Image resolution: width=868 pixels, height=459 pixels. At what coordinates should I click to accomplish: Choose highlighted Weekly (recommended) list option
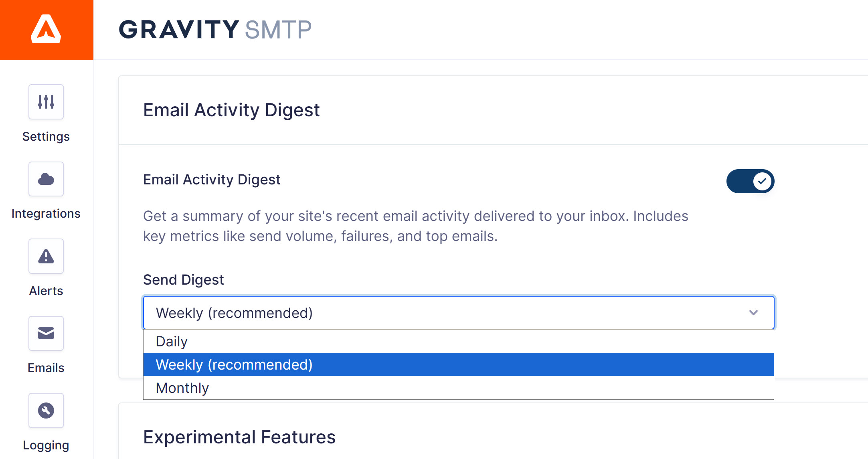click(234, 365)
